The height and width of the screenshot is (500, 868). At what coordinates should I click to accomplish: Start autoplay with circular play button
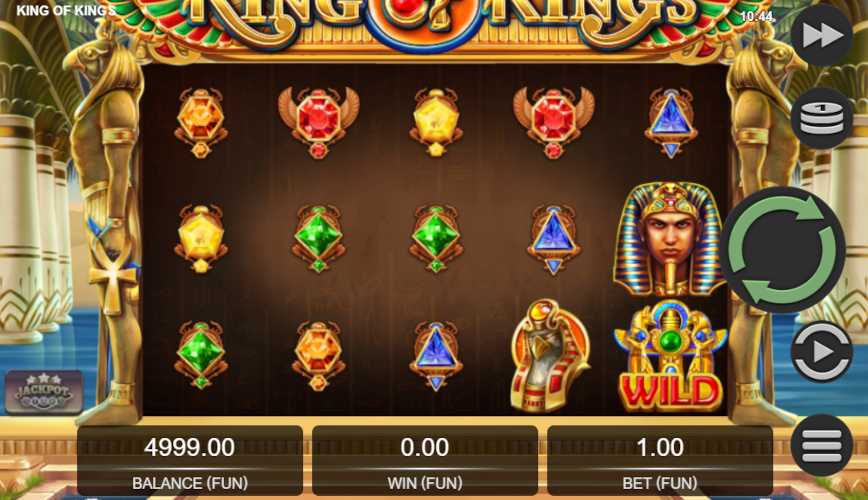click(822, 352)
